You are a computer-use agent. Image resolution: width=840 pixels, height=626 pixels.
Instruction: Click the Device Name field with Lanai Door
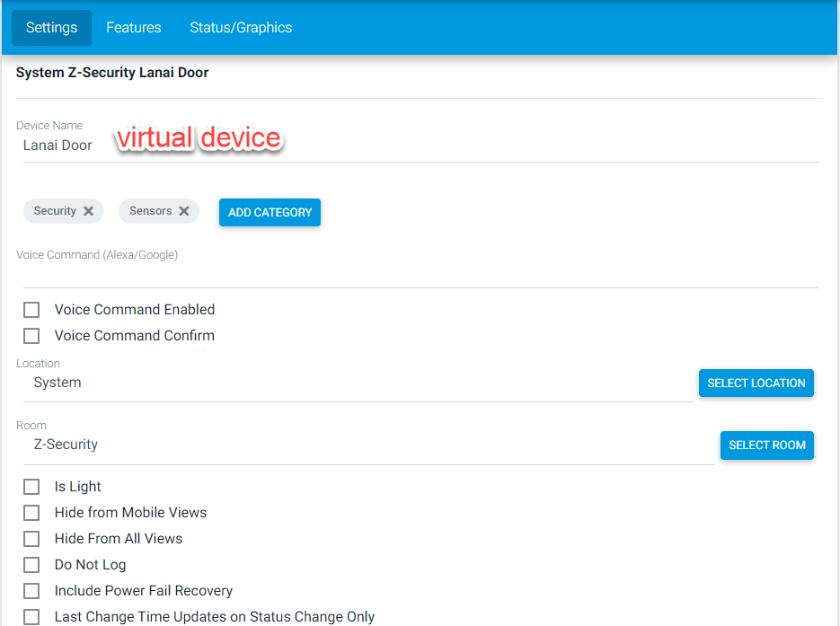pos(421,145)
